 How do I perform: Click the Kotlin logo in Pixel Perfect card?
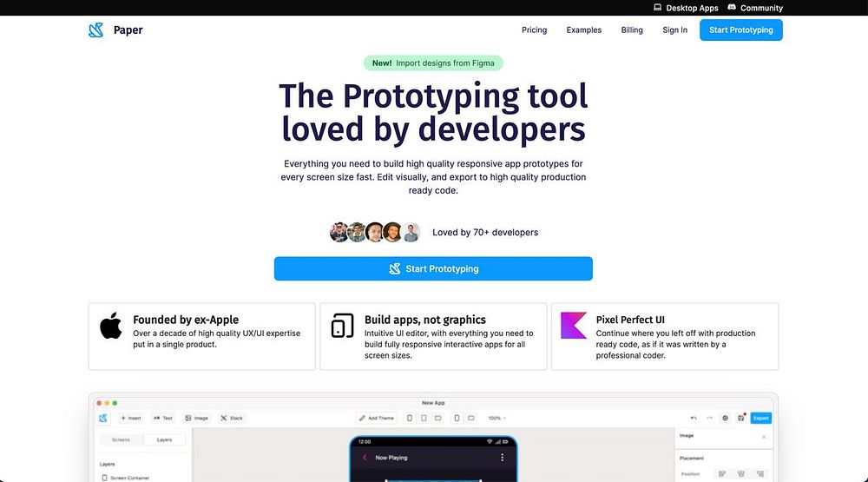coord(574,325)
